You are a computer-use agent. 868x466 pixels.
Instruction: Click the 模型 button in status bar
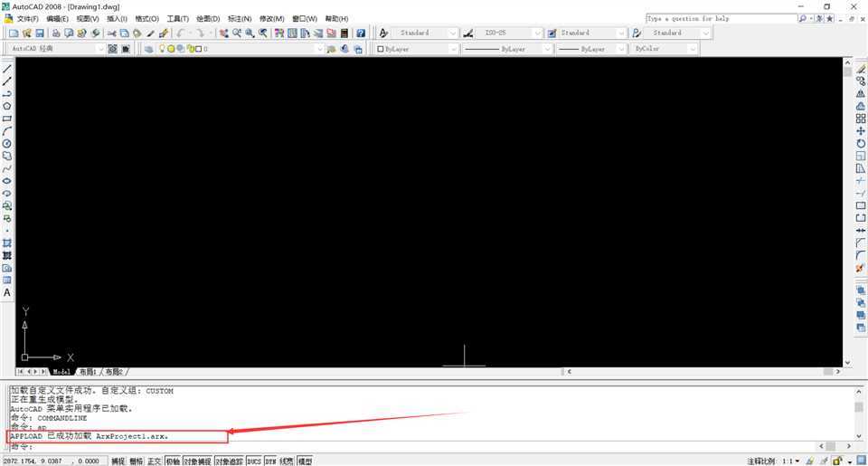(305, 461)
